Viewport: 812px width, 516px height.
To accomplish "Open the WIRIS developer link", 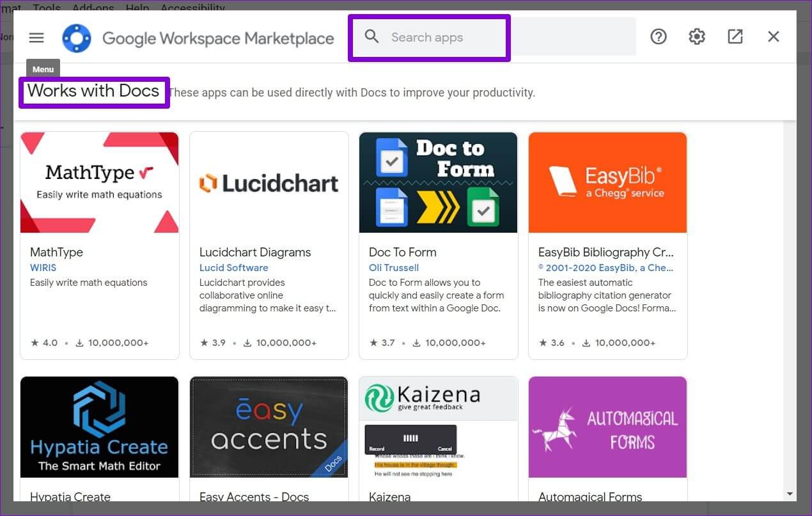I will 43,268.
